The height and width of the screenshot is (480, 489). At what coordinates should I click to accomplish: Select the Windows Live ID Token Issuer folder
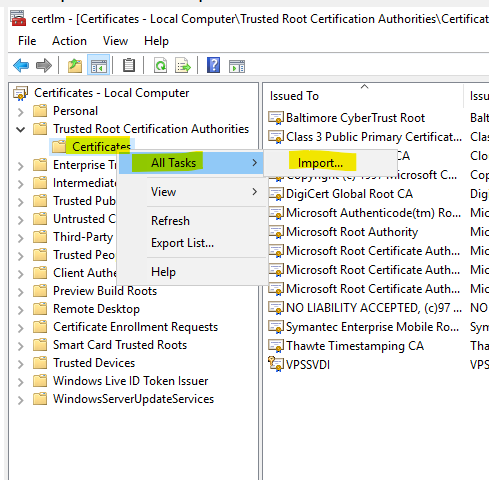(131, 381)
